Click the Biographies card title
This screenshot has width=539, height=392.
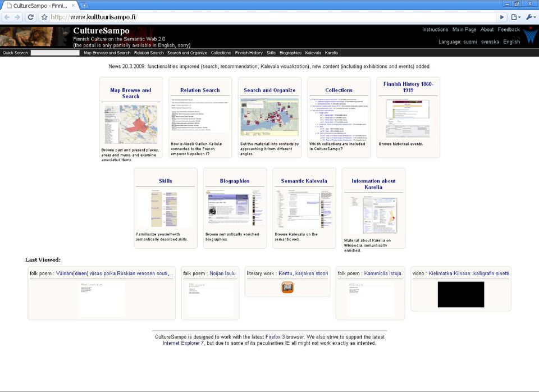[235, 181]
